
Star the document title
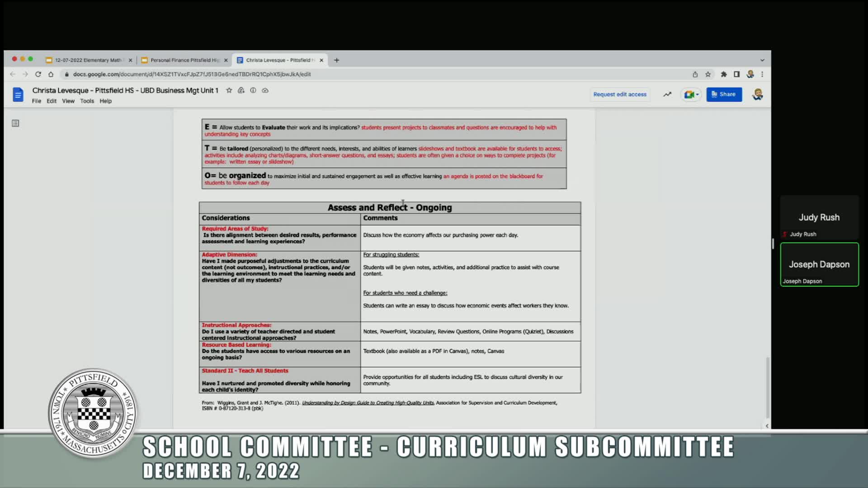coord(229,90)
